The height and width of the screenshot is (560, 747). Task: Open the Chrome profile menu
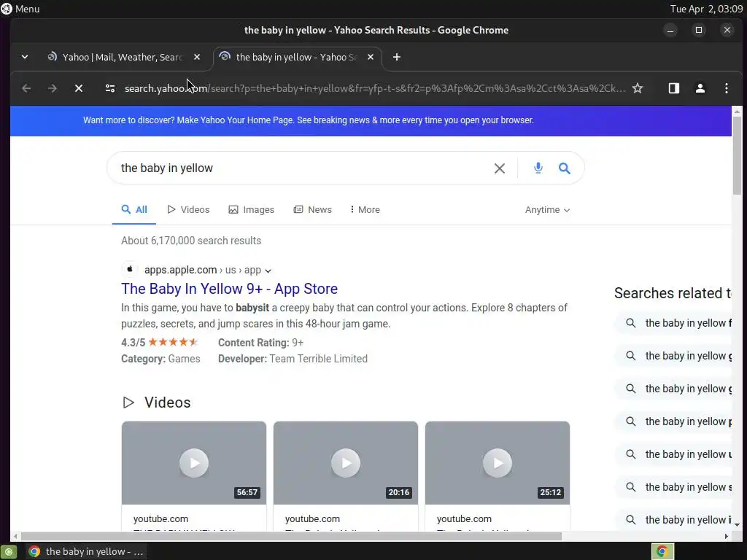click(700, 88)
